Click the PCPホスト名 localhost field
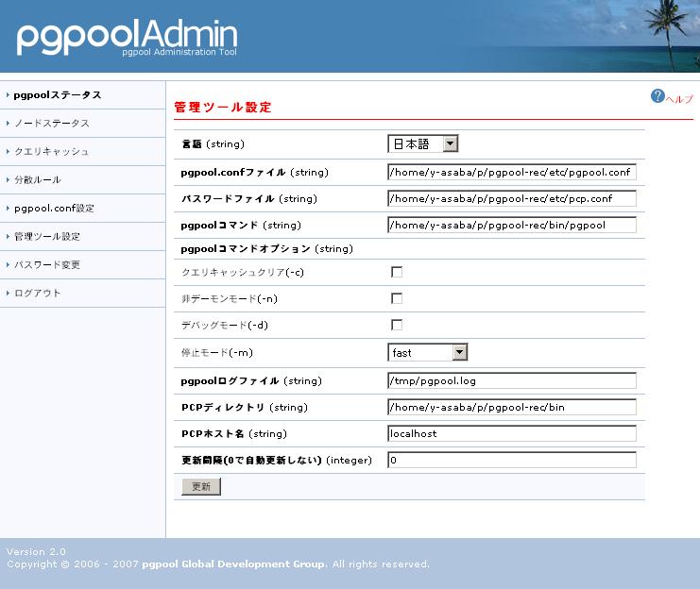 [x=512, y=433]
